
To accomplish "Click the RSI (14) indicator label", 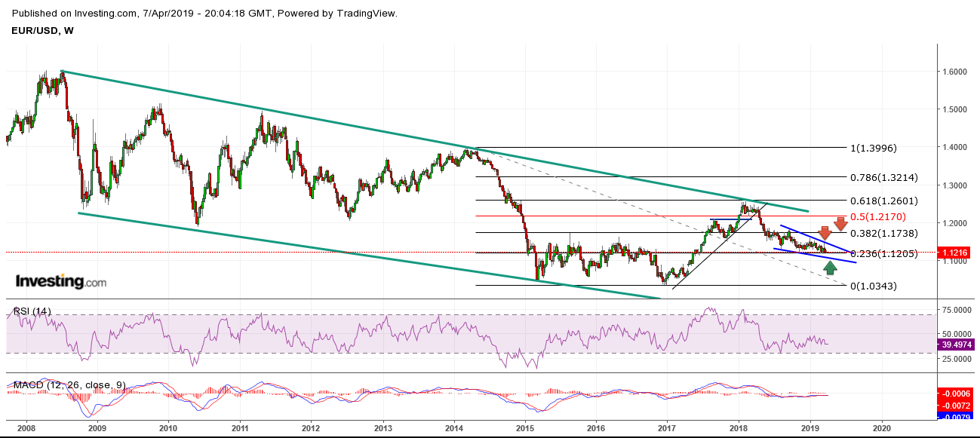I will (x=32, y=311).
